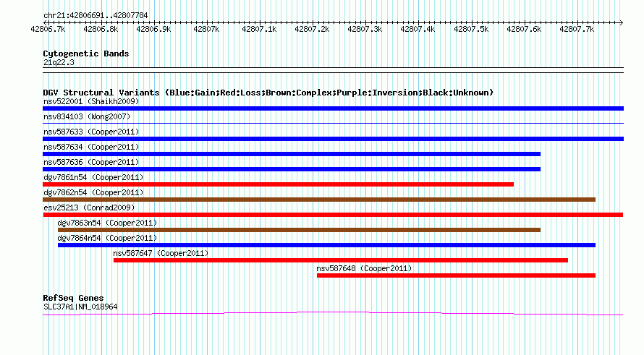Click the Cytogenetic Bands track title
This screenshot has width=644, height=355.
coord(86,54)
